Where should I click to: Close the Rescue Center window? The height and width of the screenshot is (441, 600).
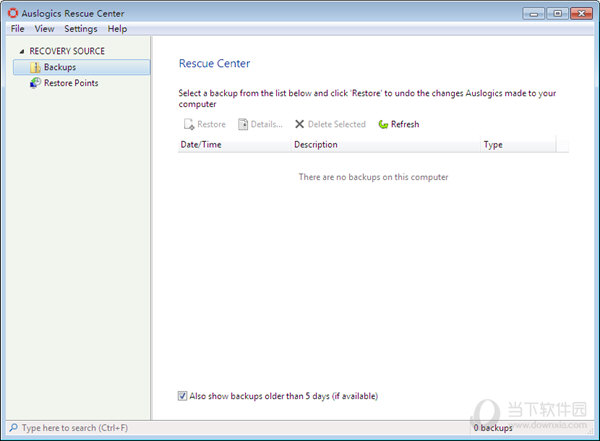coord(581,14)
